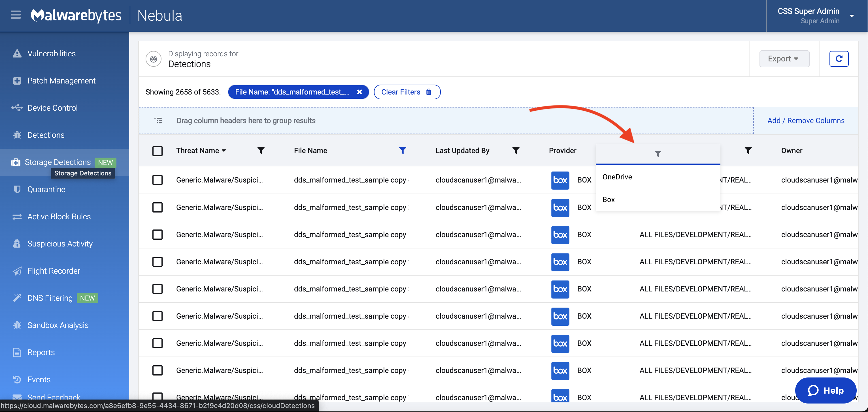868x412 pixels.
Task: Open DNS Filtering page
Action: pyautogui.click(x=50, y=298)
